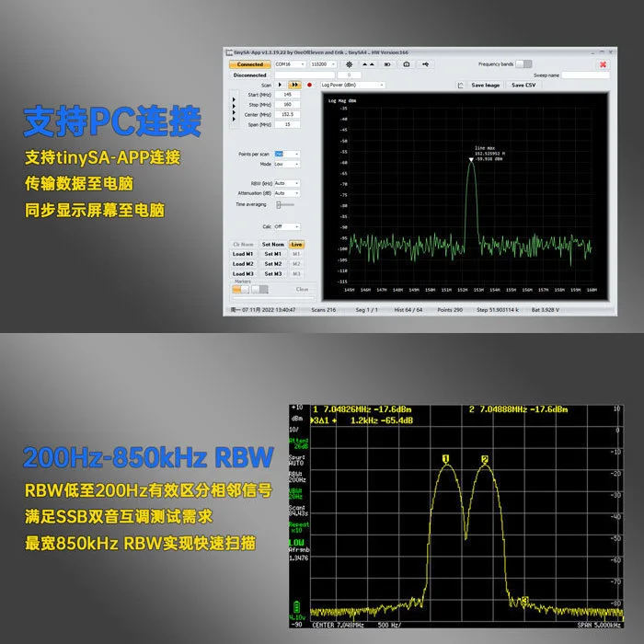Click the Set Norm button
This screenshot has width=644, height=644.
[273, 245]
